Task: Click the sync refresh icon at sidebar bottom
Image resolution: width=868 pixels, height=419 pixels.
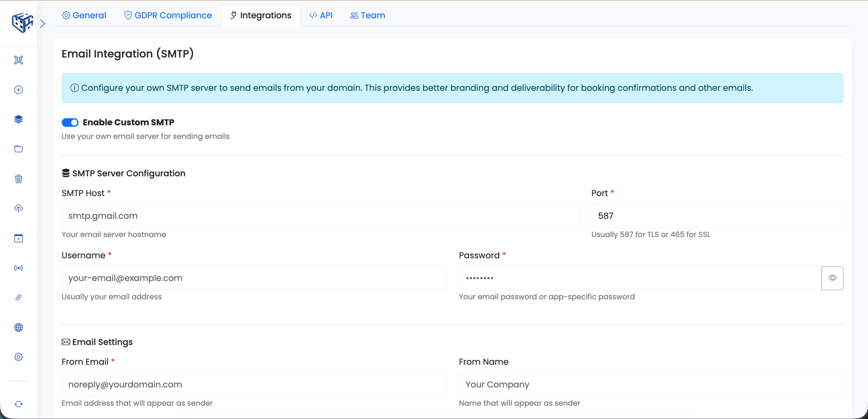Action: (19, 404)
